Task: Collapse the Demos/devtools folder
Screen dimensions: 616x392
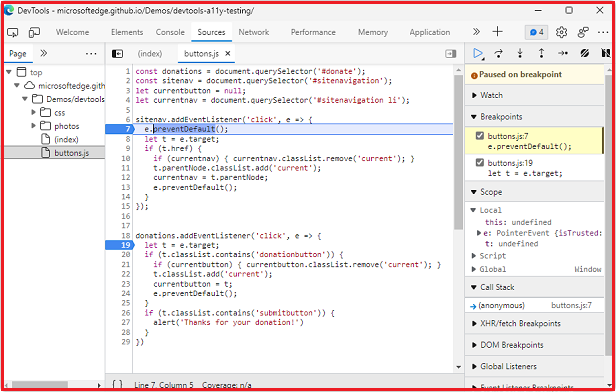Action: (x=25, y=99)
